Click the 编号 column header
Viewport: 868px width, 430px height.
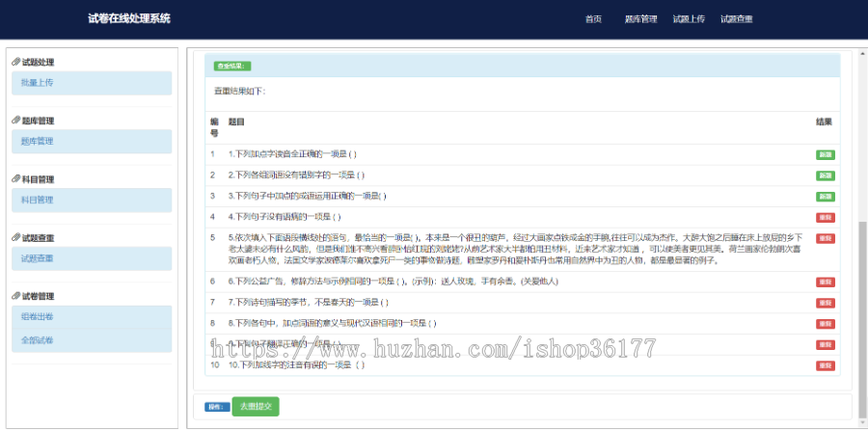(x=214, y=127)
